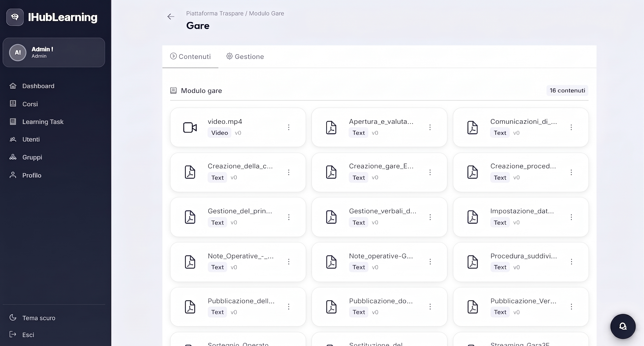Open options menu for Comunicazioni_di_...
Screen dimensions: 644x346
point(571,127)
